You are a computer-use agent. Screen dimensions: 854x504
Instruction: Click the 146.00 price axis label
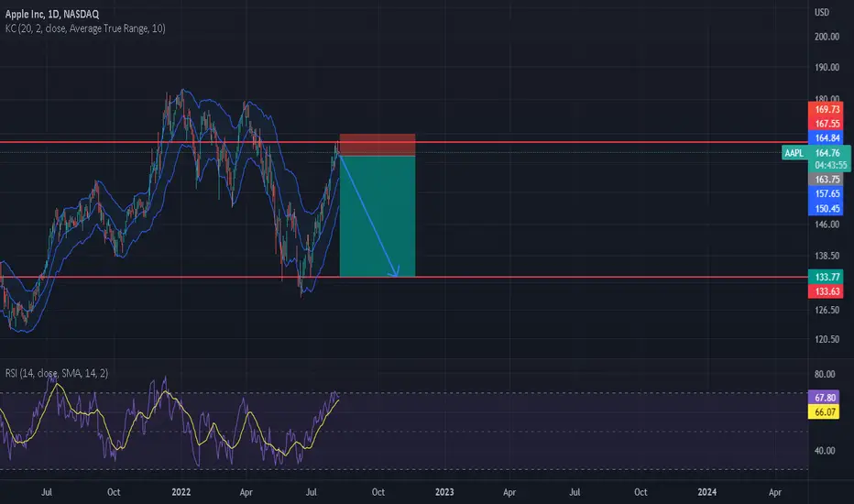tap(827, 224)
